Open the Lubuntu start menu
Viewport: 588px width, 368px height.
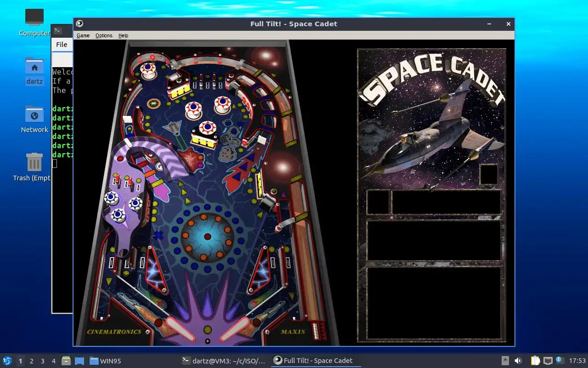click(x=7, y=361)
